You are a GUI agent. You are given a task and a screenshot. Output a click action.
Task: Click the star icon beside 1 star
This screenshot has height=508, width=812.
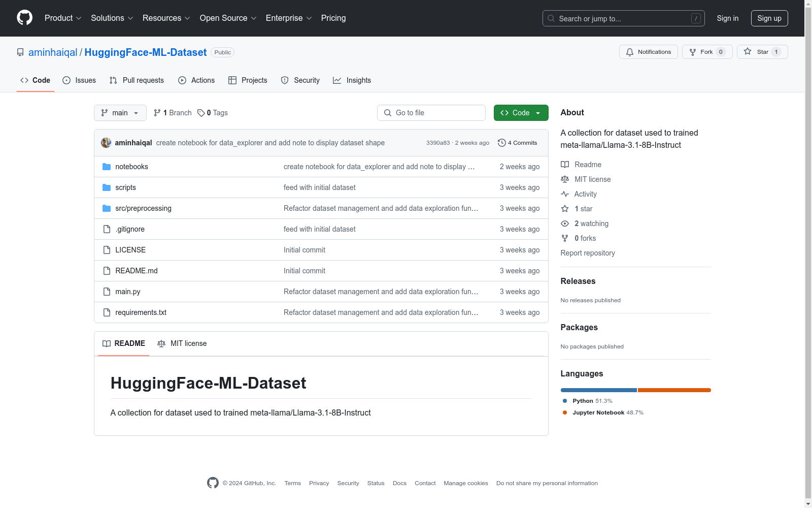pos(565,209)
